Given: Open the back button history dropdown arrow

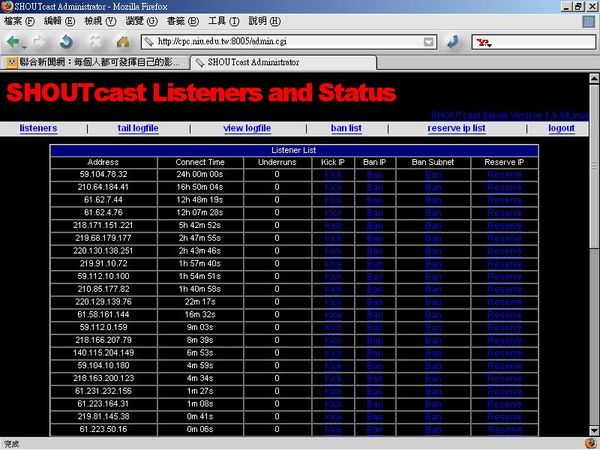Looking at the screenshot, I should (24, 47).
